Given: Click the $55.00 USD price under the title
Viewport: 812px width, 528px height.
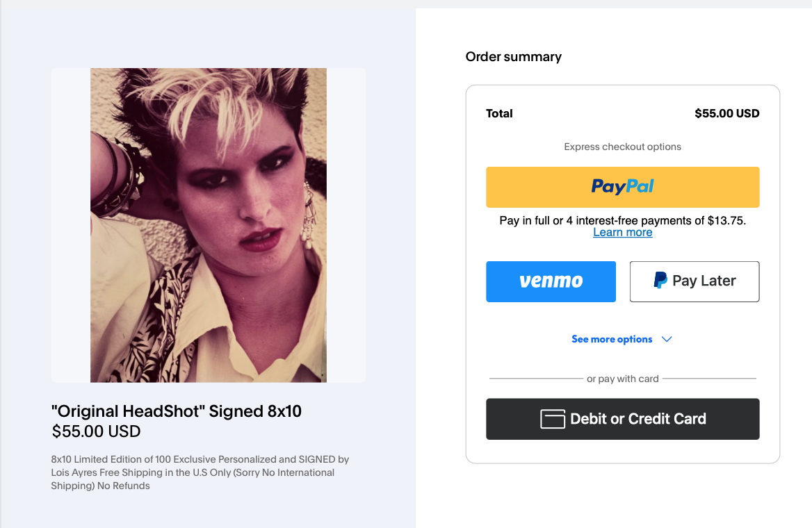Looking at the screenshot, I should pyautogui.click(x=97, y=431).
